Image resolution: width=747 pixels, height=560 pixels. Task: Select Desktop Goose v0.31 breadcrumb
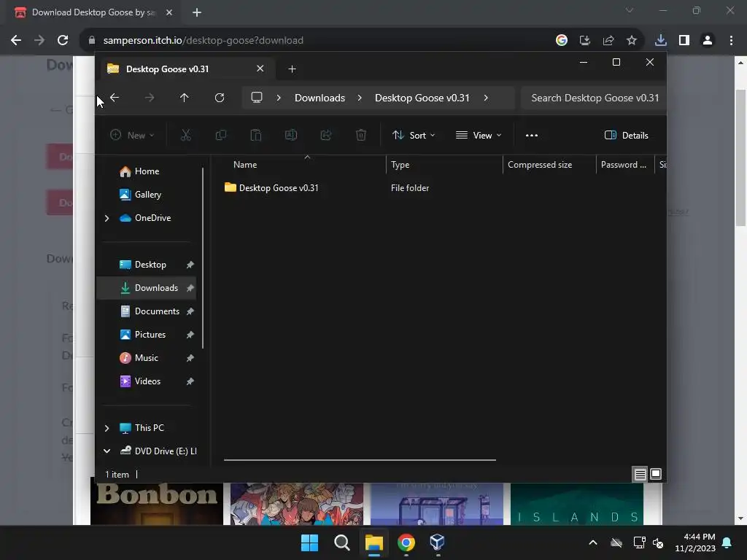[x=422, y=98]
